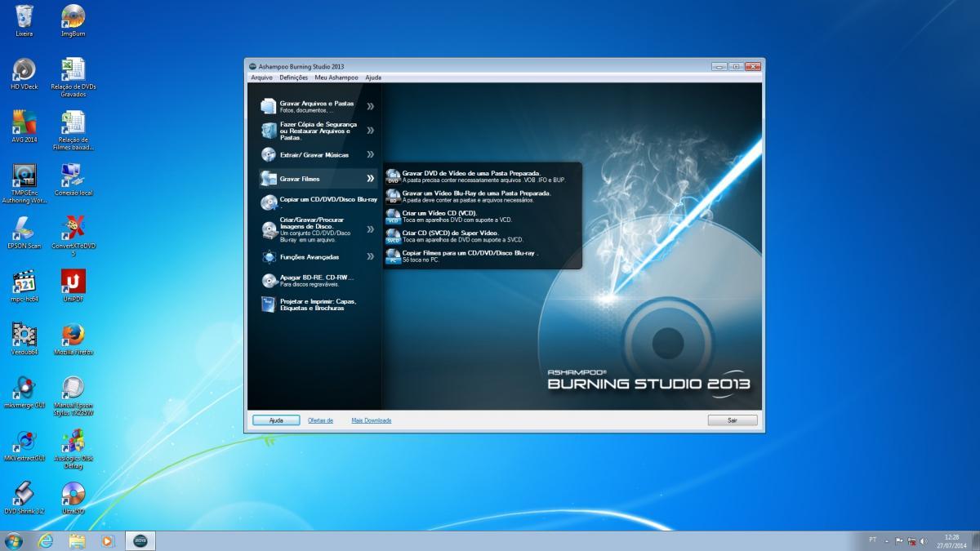
Task: Open the Ofertas de link
Action: [x=320, y=420]
